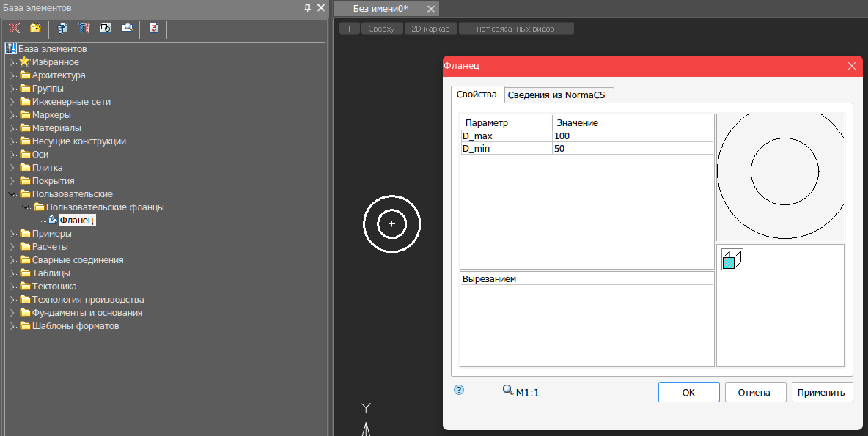Open the Сверху view dropdown
Viewport: 868px width, 436px height.
coord(382,29)
